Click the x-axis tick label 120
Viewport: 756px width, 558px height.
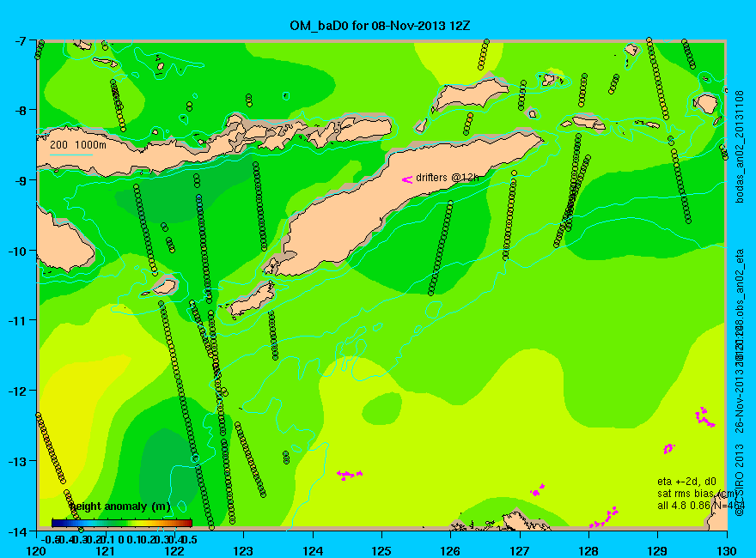coord(37,550)
